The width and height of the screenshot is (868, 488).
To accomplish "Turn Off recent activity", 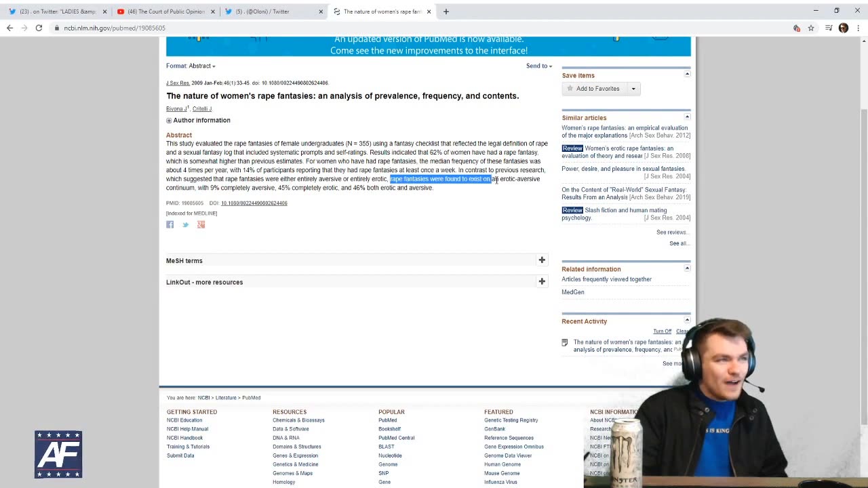I will click(663, 331).
